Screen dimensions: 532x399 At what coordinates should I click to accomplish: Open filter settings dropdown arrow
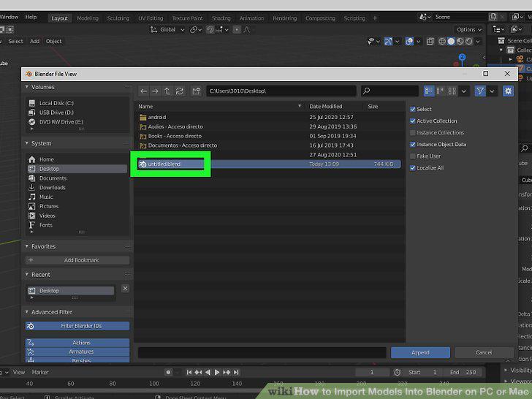click(x=492, y=91)
